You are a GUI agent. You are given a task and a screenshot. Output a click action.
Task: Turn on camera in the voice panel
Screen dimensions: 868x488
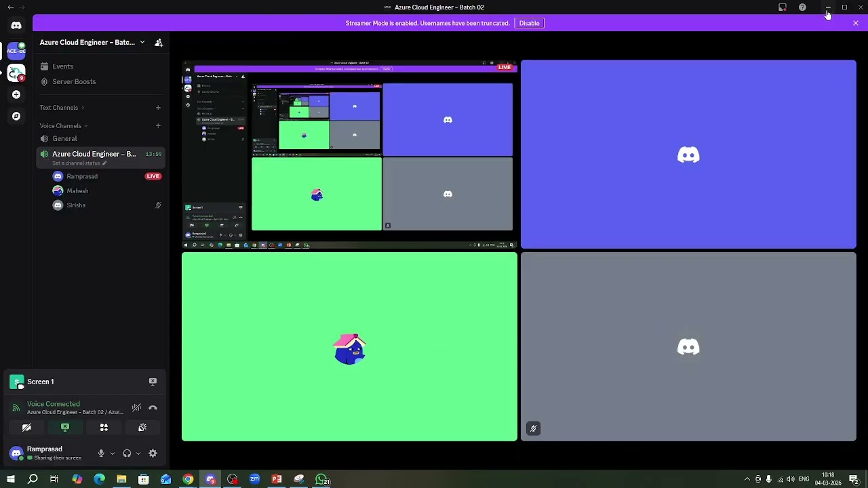point(26,428)
